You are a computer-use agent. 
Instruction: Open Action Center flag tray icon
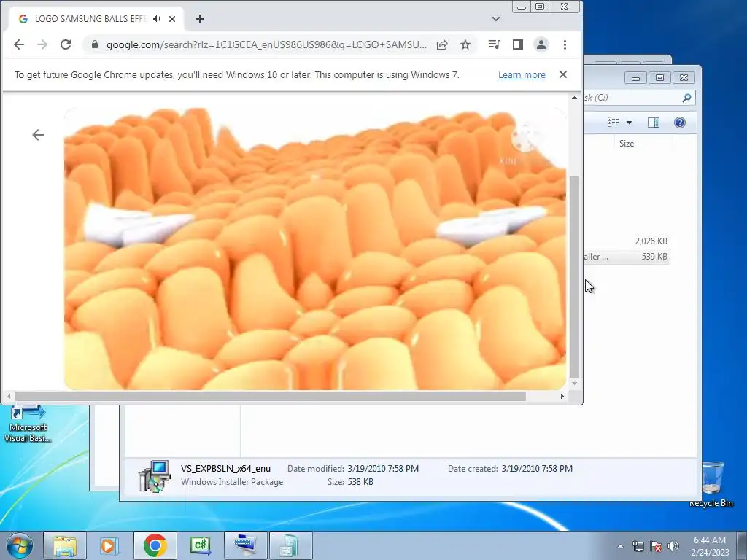pos(656,546)
